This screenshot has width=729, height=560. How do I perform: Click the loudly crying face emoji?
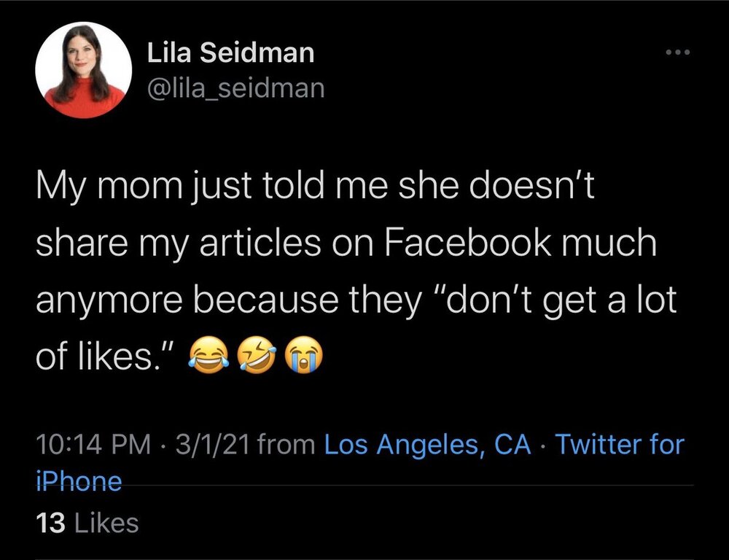click(x=303, y=357)
